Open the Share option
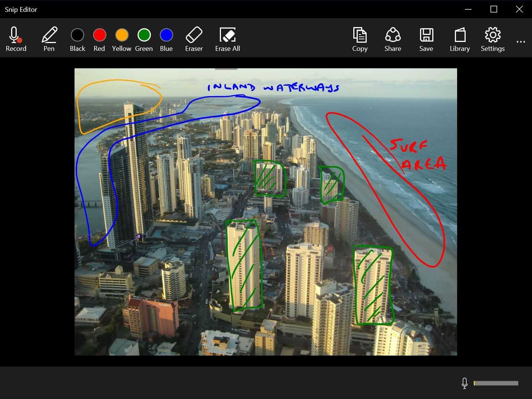Screen dimensions: 532x399 coord(393,39)
